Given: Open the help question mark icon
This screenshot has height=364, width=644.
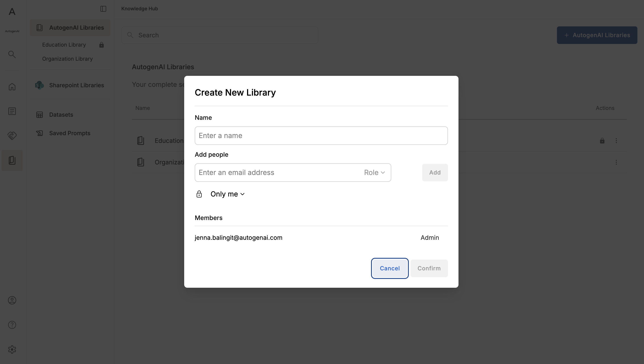Looking at the screenshot, I should pos(12,325).
